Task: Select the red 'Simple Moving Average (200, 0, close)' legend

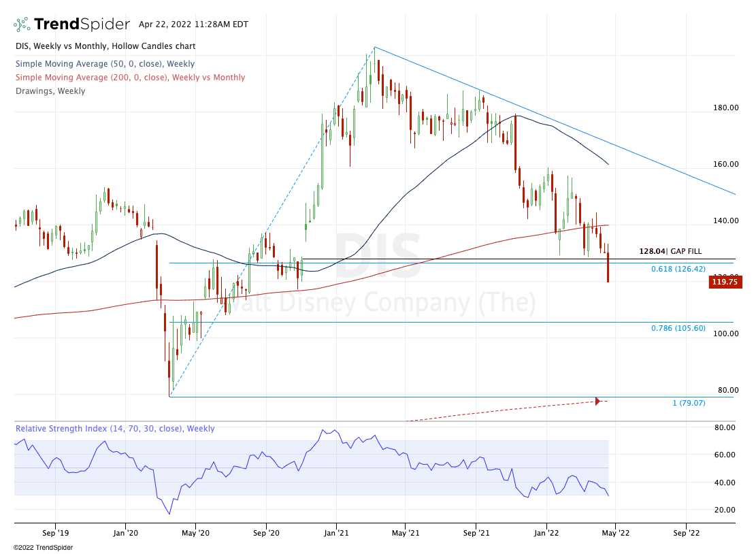Action: [x=130, y=77]
